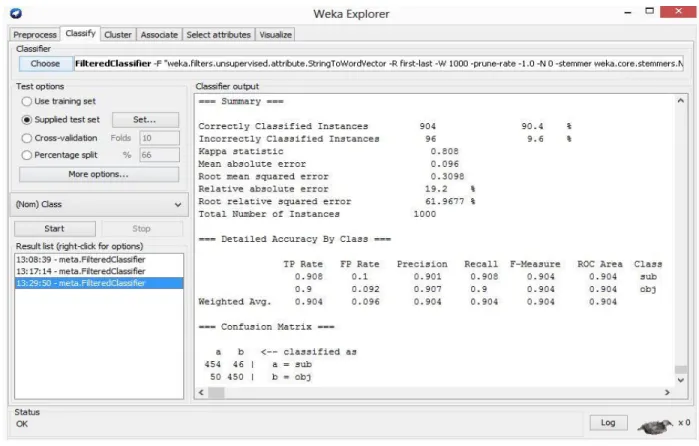This screenshot has height=446, width=699.
Task: Minimize the Weka Explorer window
Action: click(x=628, y=12)
